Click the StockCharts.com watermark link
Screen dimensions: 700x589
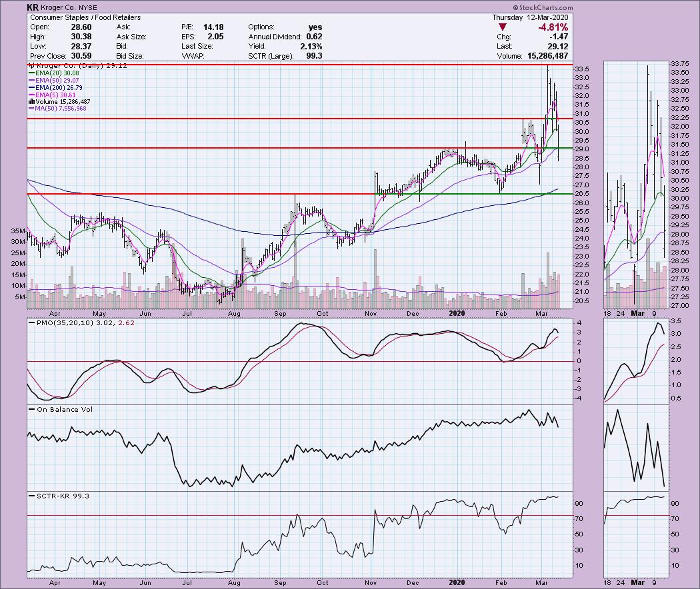point(543,7)
